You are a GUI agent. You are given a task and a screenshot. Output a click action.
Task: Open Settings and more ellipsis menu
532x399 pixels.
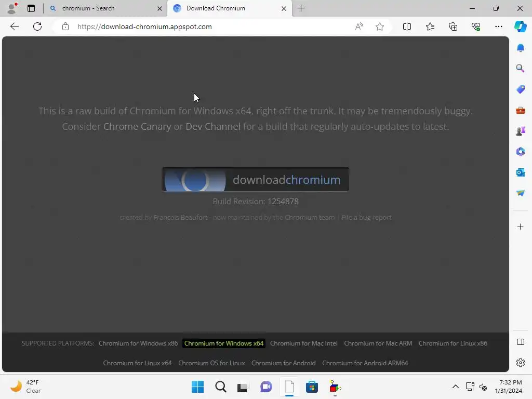coord(498,26)
